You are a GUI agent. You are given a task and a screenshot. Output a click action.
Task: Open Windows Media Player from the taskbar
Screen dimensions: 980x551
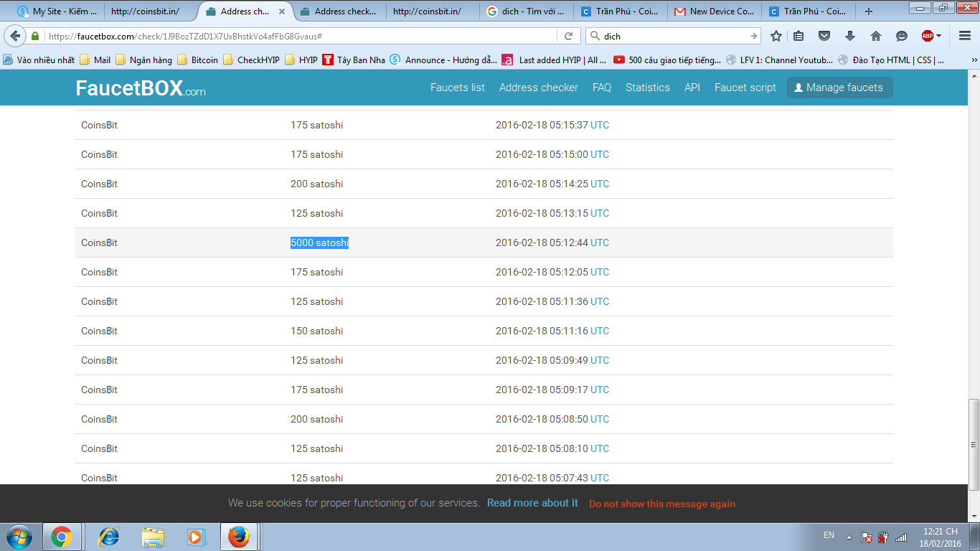[x=194, y=537]
